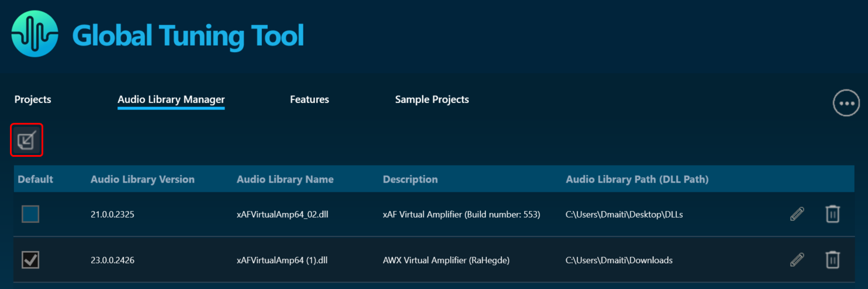The height and width of the screenshot is (289, 868).
Task: Click the C:\Users\Dmaiti\Downloads path cell
Action: click(x=619, y=260)
